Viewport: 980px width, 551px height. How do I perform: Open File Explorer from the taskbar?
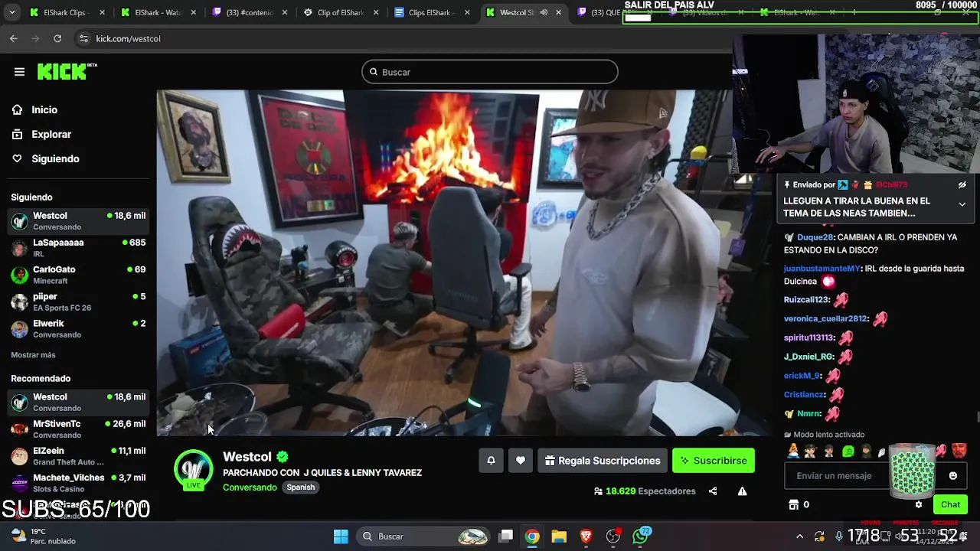pos(559,536)
